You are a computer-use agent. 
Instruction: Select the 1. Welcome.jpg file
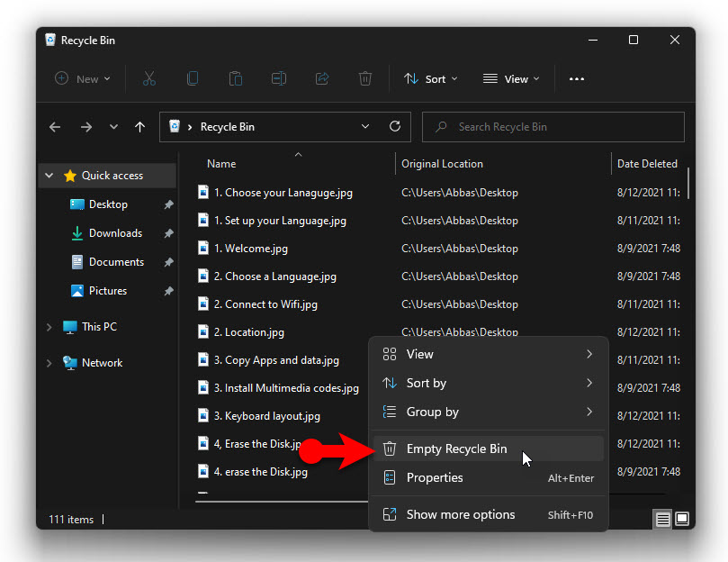click(x=251, y=249)
